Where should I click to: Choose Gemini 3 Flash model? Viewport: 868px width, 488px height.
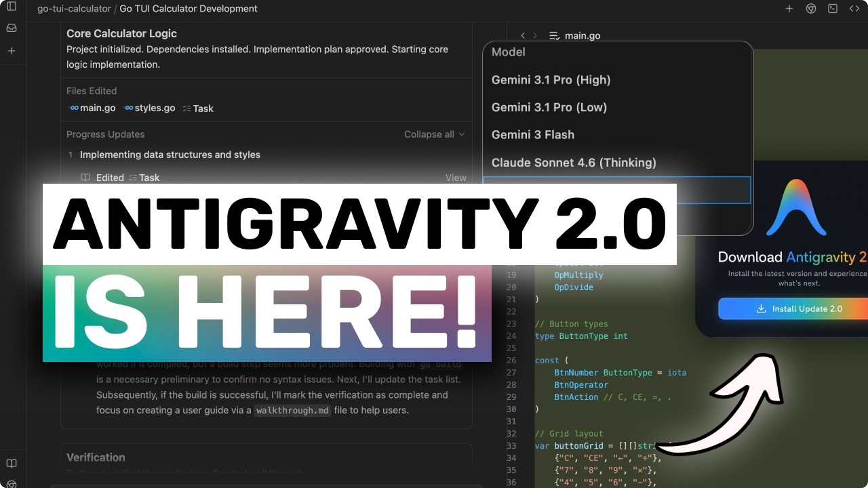pyautogui.click(x=532, y=135)
